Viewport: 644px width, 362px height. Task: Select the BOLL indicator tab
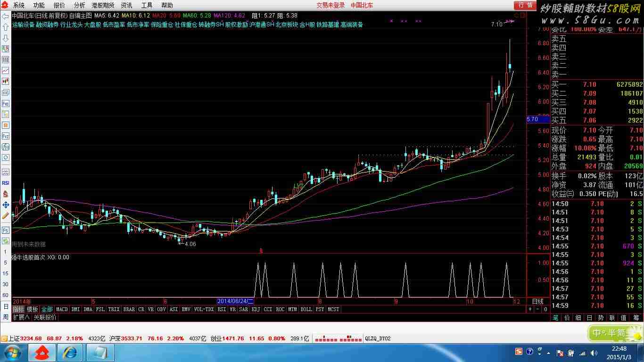[306, 309]
